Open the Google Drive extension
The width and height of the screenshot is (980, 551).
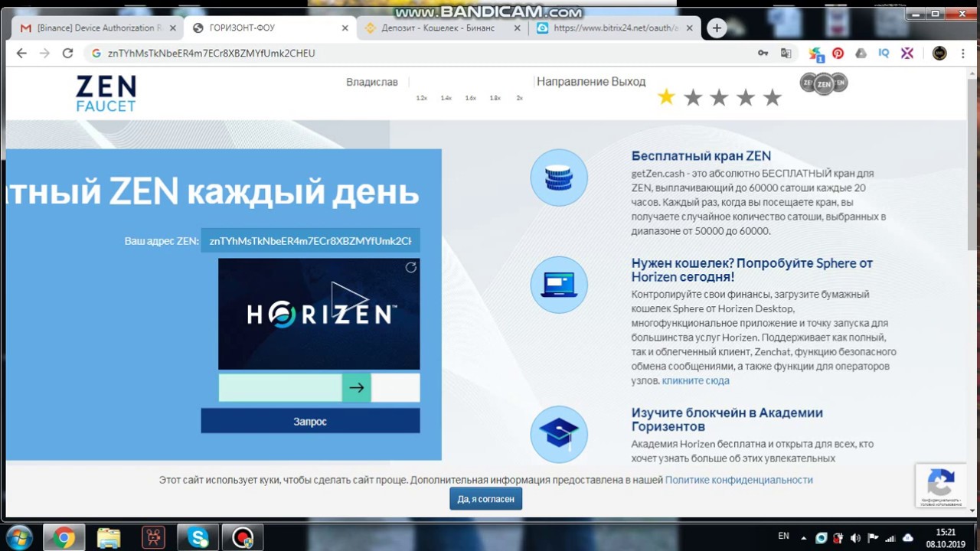[x=861, y=53]
